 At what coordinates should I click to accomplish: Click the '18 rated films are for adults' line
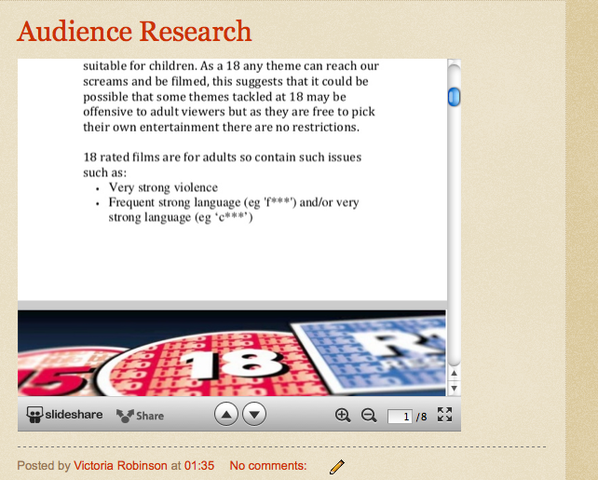(222, 157)
